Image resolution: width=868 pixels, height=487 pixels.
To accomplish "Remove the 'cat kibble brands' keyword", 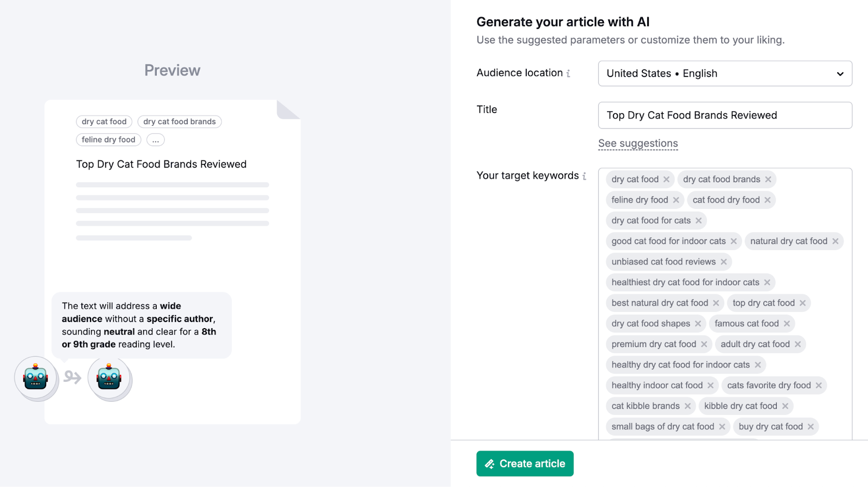I will click(x=687, y=406).
